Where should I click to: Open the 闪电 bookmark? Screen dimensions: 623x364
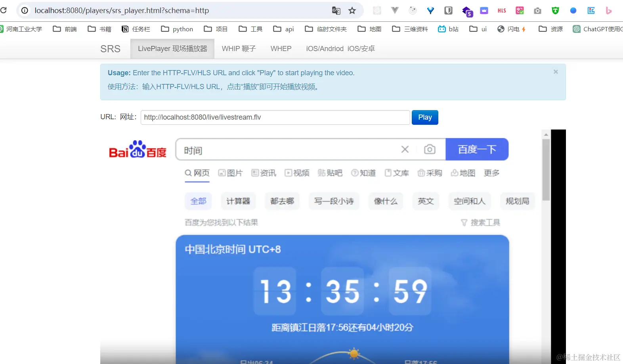(x=512, y=29)
